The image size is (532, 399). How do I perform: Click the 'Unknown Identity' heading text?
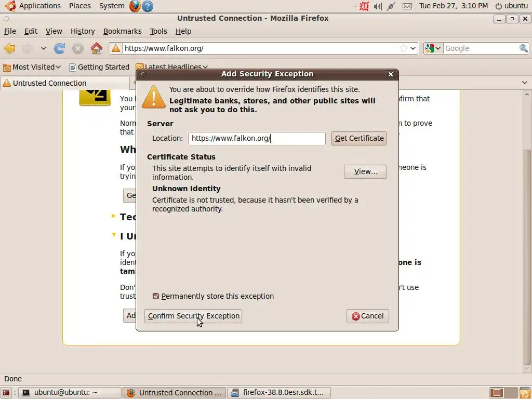pos(187,189)
